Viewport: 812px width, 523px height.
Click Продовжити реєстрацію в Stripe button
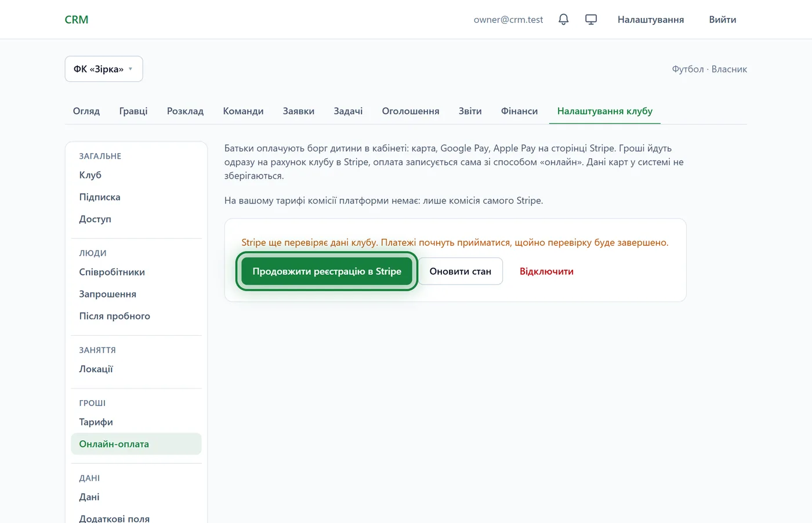click(327, 271)
